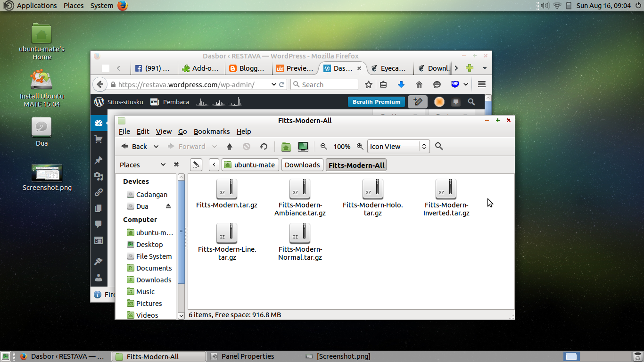
Task: Toggle the text-based location bar pencil button
Action: [x=196, y=165]
